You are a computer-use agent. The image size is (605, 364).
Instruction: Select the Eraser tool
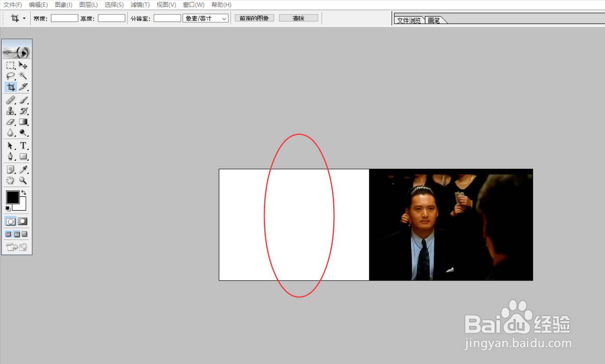pyautogui.click(x=11, y=122)
